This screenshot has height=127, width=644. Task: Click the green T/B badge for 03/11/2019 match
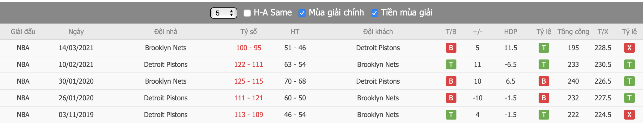(451, 115)
